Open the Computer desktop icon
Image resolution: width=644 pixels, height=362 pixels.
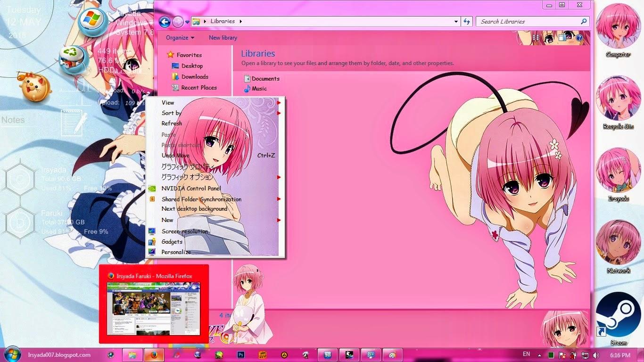[x=618, y=29]
